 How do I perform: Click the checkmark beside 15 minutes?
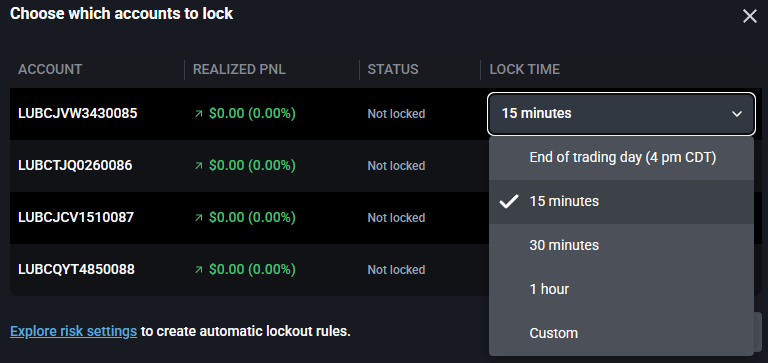(508, 201)
